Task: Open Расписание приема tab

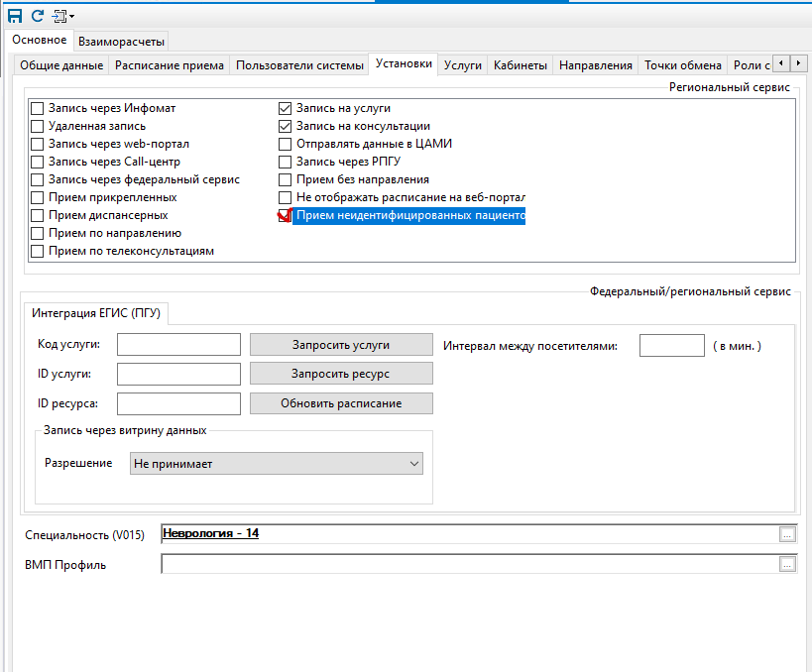Action: click(x=169, y=65)
